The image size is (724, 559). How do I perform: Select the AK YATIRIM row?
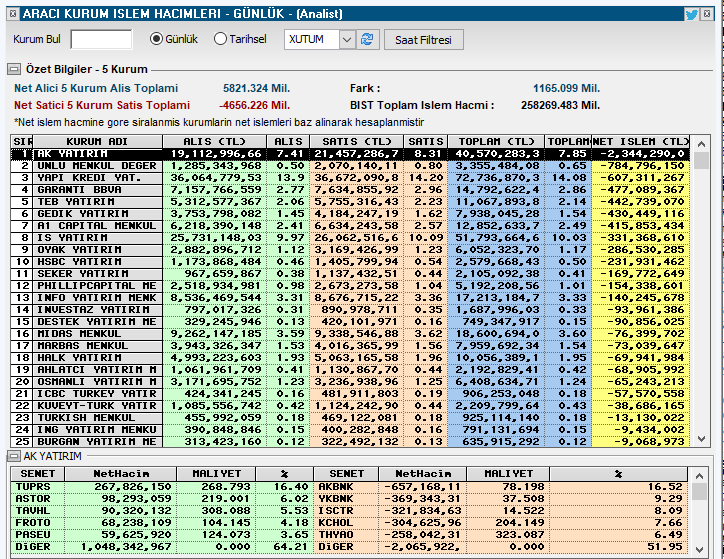pos(350,154)
